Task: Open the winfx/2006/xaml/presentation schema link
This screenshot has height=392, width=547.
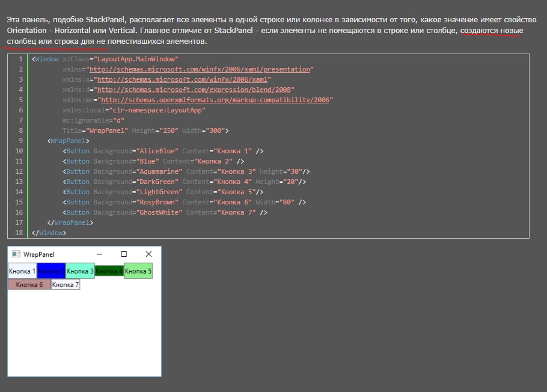Action: pyautogui.click(x=200, y=69)
